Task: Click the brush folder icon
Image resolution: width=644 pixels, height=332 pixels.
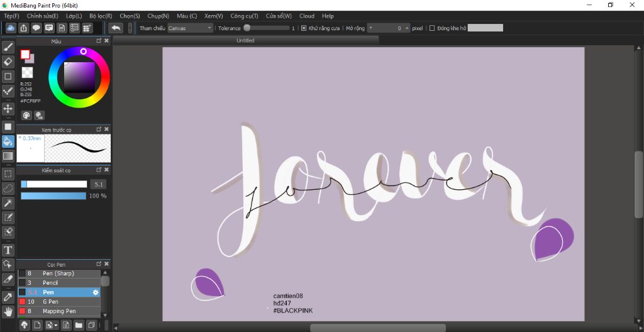Action: coord(79,325)
